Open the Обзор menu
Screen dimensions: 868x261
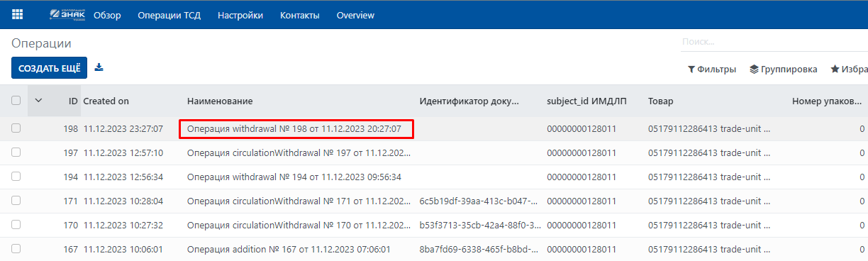(x=107, y=15)
